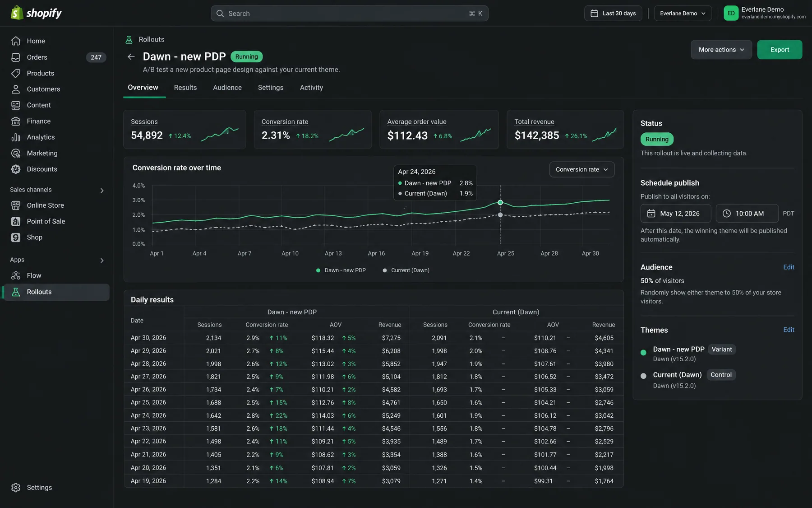The width and height of the screenshot is (812, 508).
Task: Click the Rollouts breadcrumb link
Action: click(152, 40)
